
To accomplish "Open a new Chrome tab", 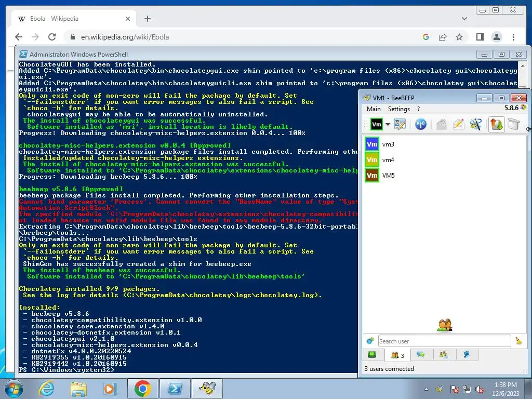I will (147, 19).
